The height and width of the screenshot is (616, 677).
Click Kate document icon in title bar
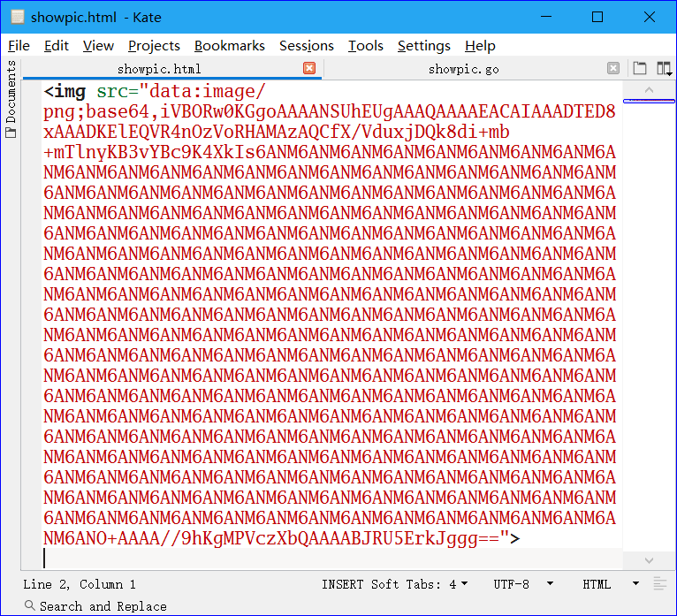pos(18,17)
